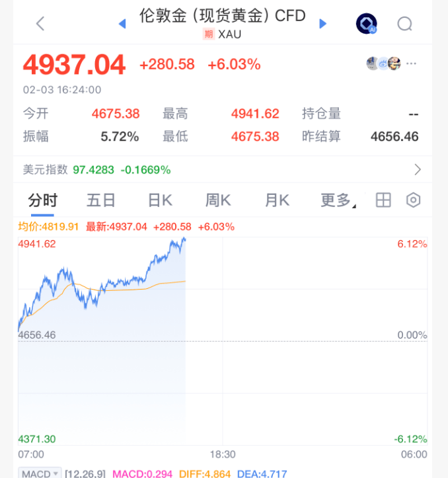Image resolution: width=448 pixels, height=478 pixels.
Task: Tap the three-dot more options icon
Action: [x=412, y=63]
